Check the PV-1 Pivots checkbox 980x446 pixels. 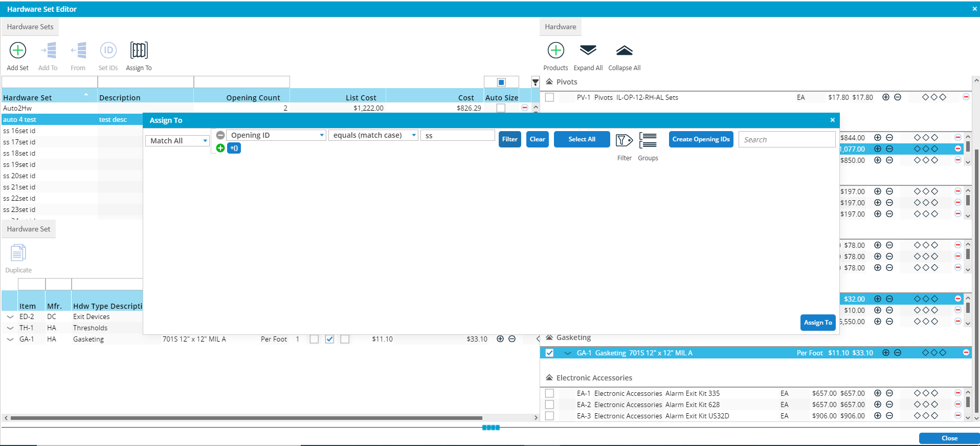(550, 97)
